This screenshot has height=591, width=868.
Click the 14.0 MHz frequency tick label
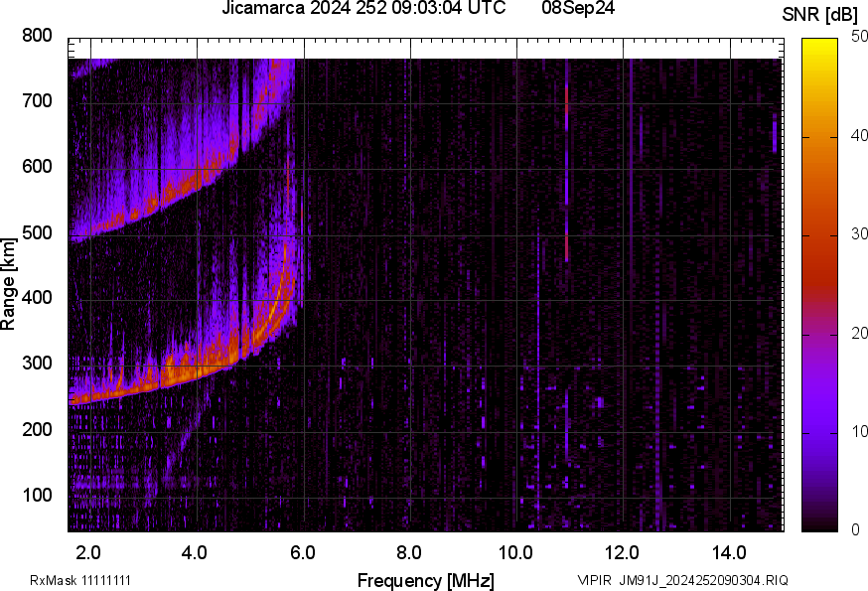point(729,551)
